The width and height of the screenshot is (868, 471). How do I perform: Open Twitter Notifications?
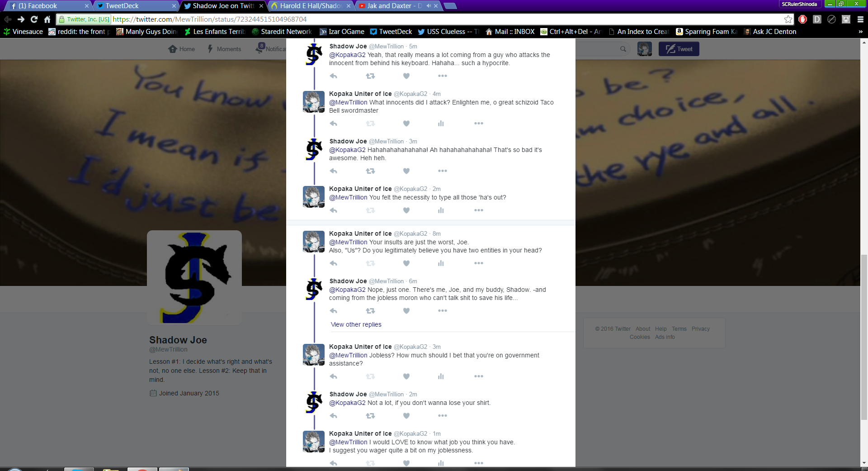[270, 48]
